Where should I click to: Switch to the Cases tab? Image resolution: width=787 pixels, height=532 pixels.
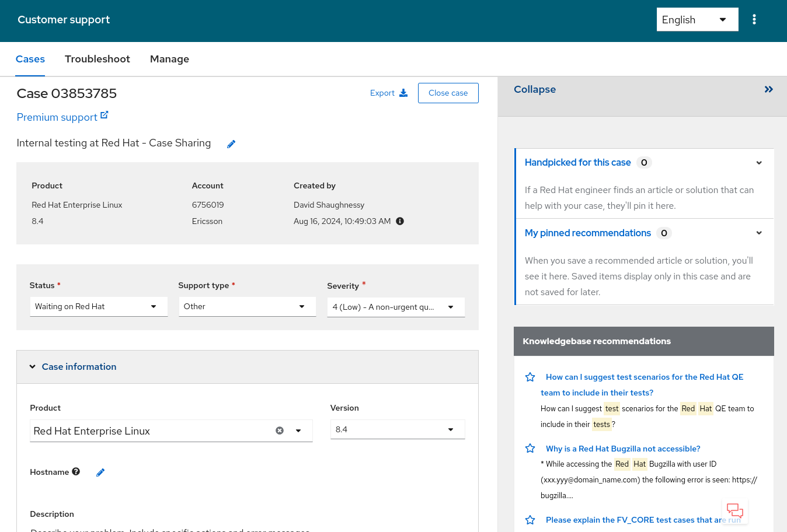(x=30, y=59)
